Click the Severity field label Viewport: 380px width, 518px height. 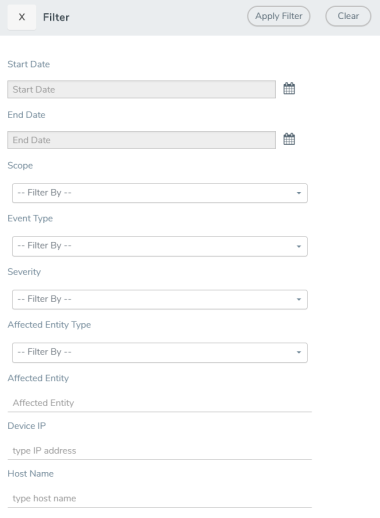24,272
